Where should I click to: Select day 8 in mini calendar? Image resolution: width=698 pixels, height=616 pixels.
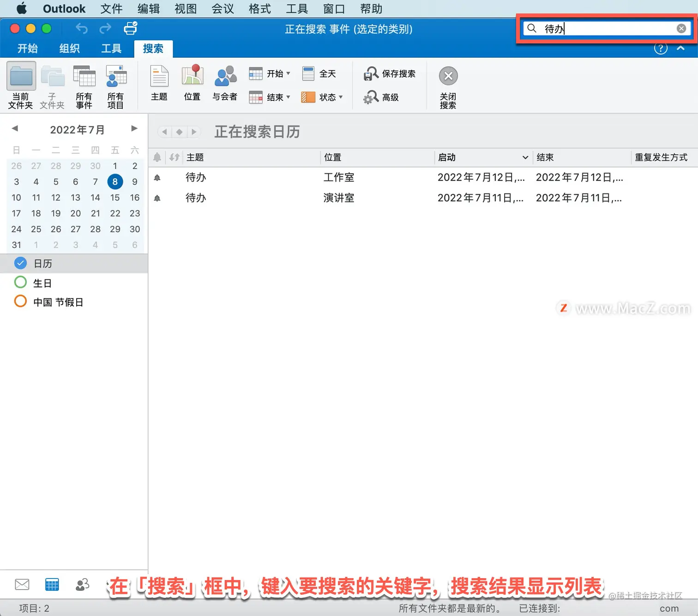[x=115, y=181]
